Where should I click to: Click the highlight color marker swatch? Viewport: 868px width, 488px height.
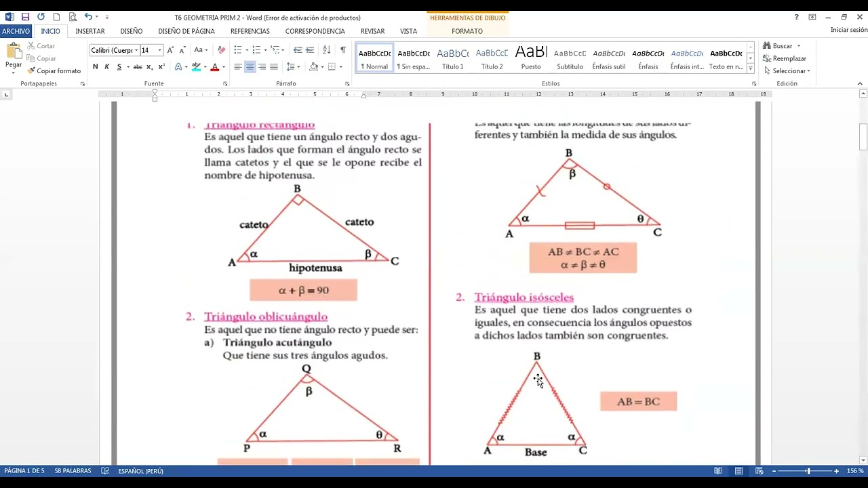pyautogui.click(x=196, y=66)
